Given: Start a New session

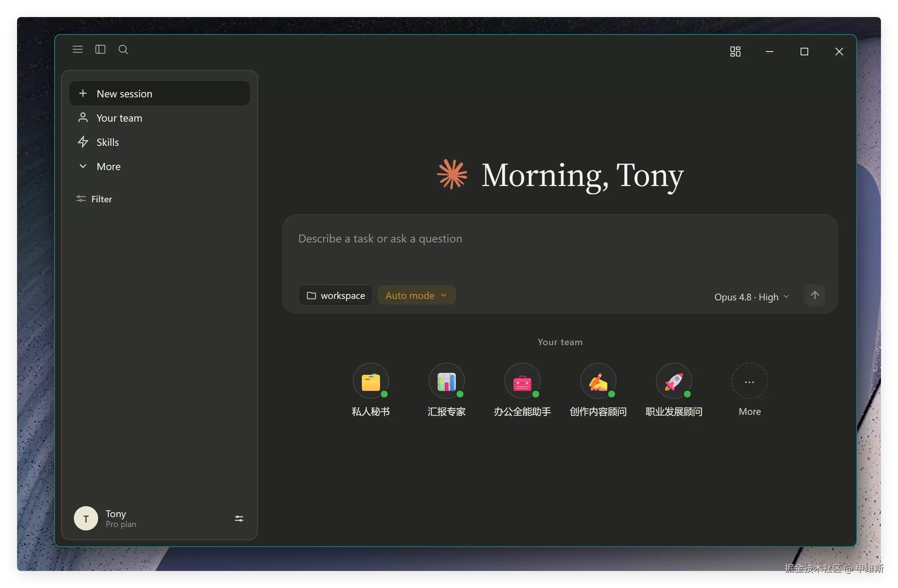Looking at the screenshot, I should [x=160, y=94].
